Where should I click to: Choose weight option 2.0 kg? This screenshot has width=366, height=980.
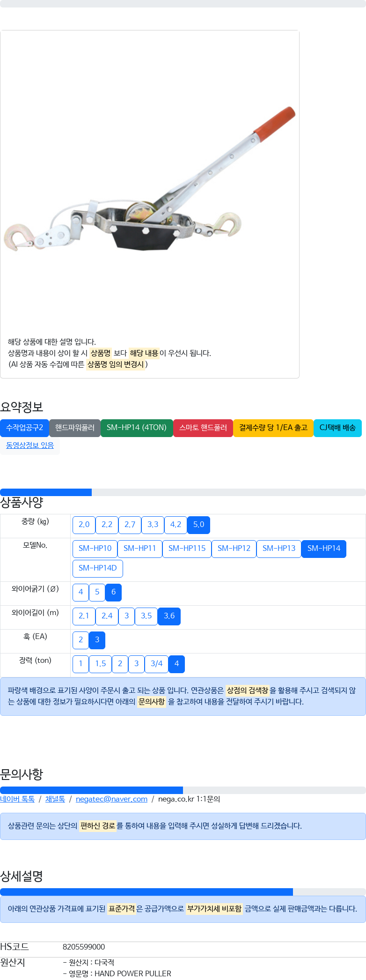click(84, 525)
